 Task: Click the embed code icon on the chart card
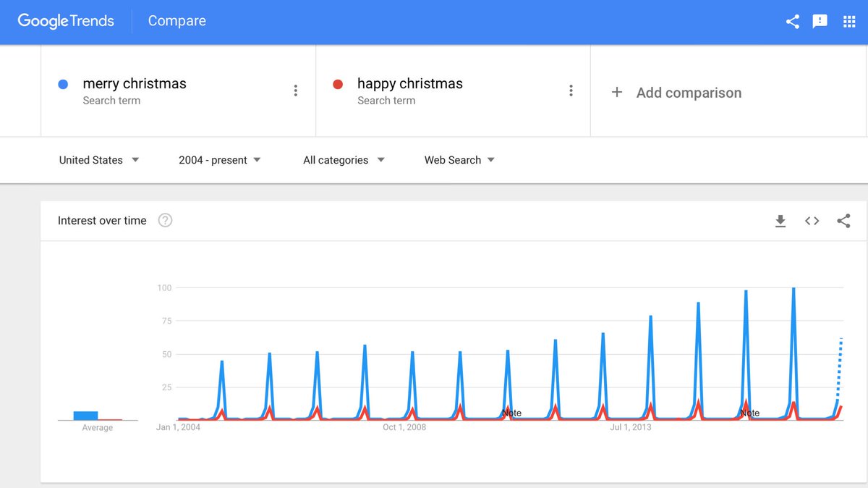point(812,221)
